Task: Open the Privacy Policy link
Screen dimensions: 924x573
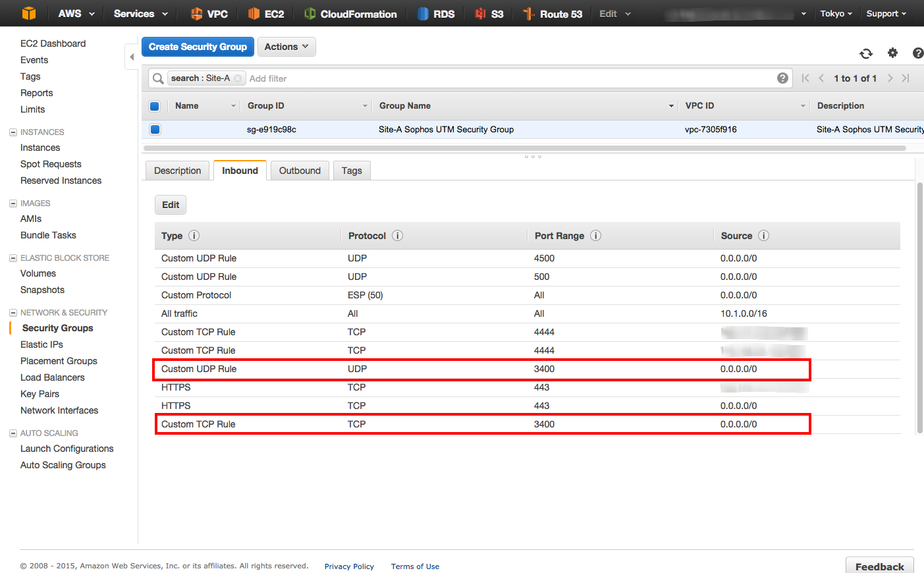Action: click(349, 566)
